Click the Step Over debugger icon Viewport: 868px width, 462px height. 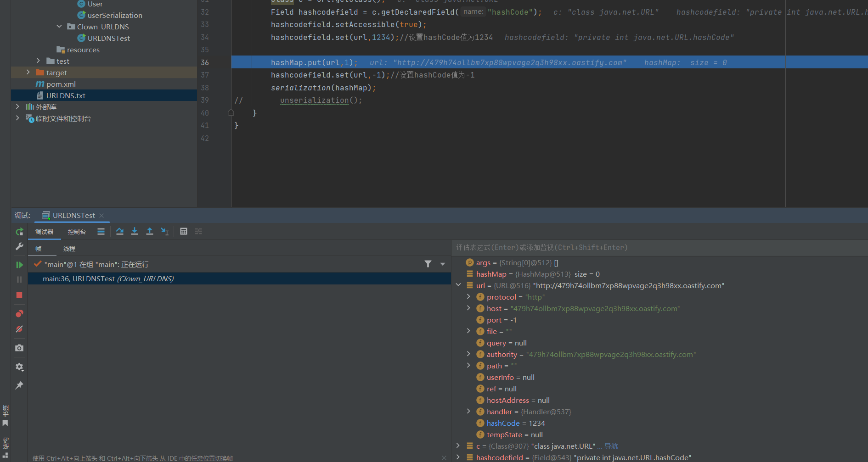click(x=119, y=231)
